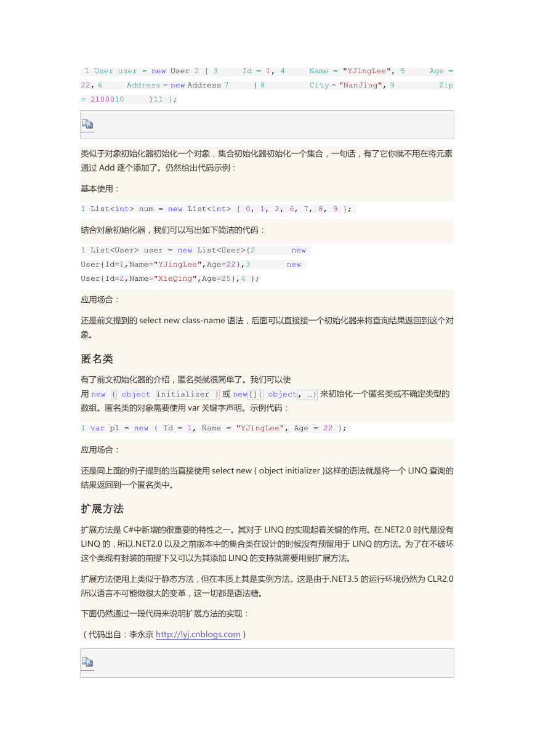Select the List<int> num code line

[x=218, y=209]
